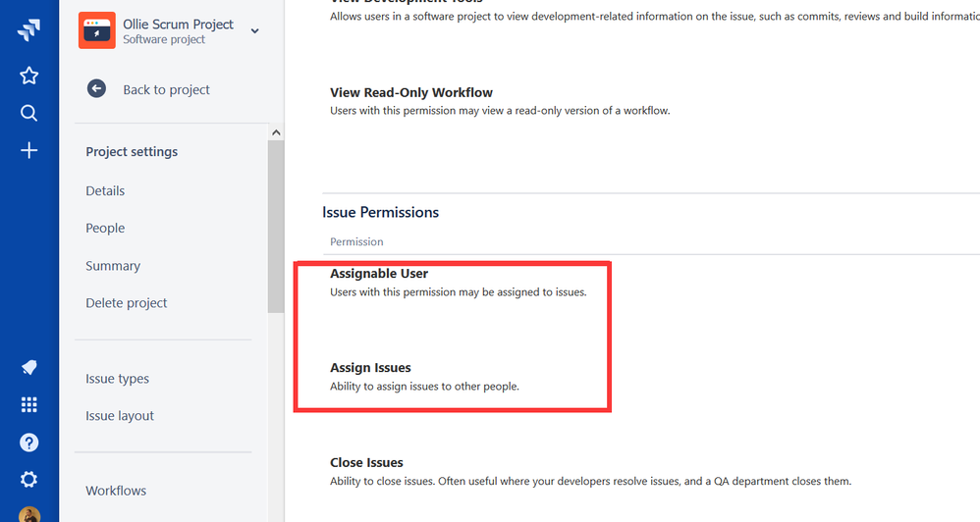This screenshot has width=980, height=522.
Task: Click the Close Issues permission title
Action: [x=367, y=463]
